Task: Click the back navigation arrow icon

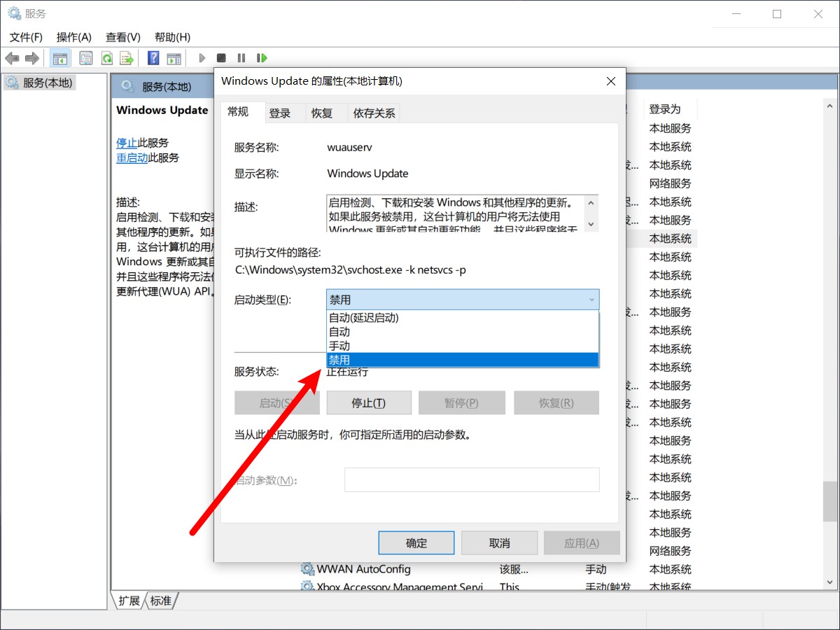Action: pyautogui.click(x=12, y=57)
